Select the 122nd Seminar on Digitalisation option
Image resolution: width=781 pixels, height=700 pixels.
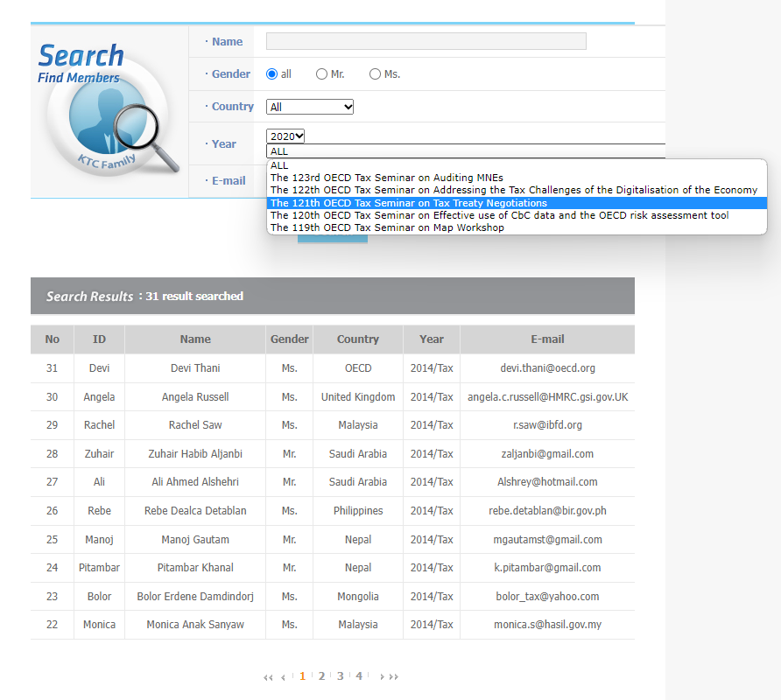click(x=513, y=190)
